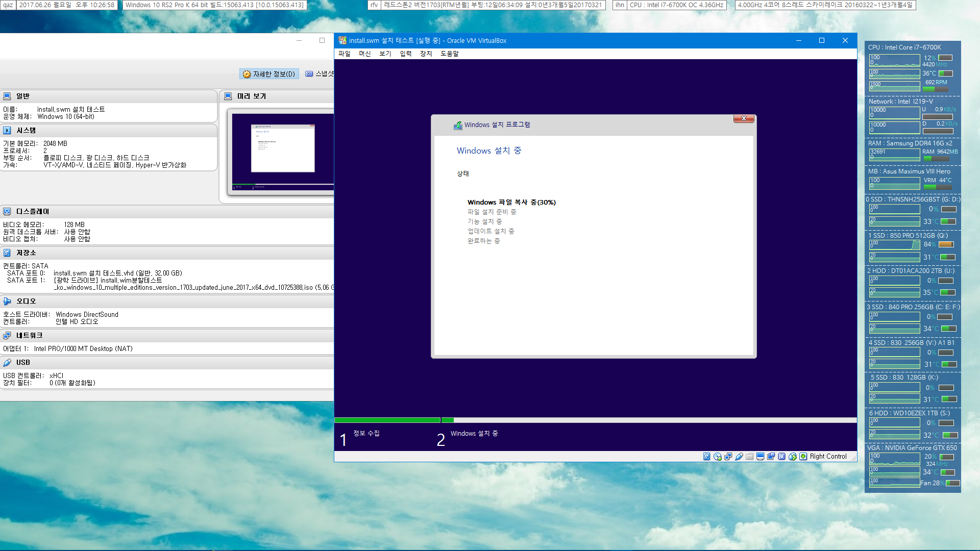Click the video capture icon in VM status bar
Image resolution: width=980 pixels, height=551 pixels.
click(771, 457)
